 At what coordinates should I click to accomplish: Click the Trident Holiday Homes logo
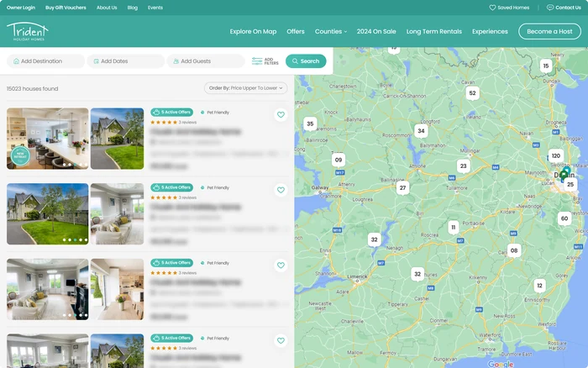tap(28, 31)
